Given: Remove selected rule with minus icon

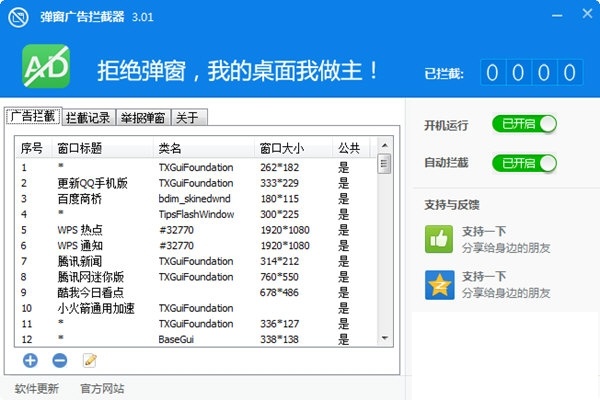Looking at the screenshot, I should pyautogui.click(x=60, y=361).
